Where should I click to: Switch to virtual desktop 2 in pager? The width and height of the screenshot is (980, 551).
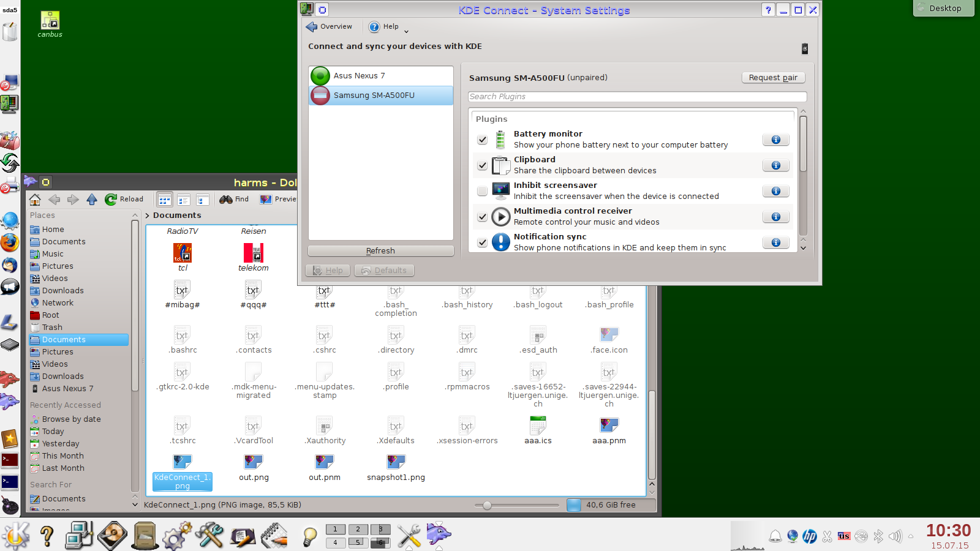[x=358, y=529]
